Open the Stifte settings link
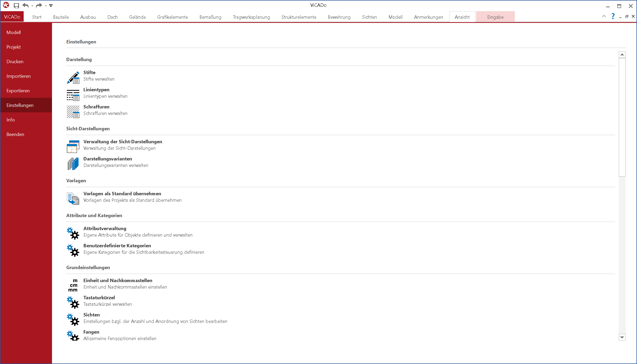Image resolution: width=637 pixels, height=364 pixels. pos(89,73)
